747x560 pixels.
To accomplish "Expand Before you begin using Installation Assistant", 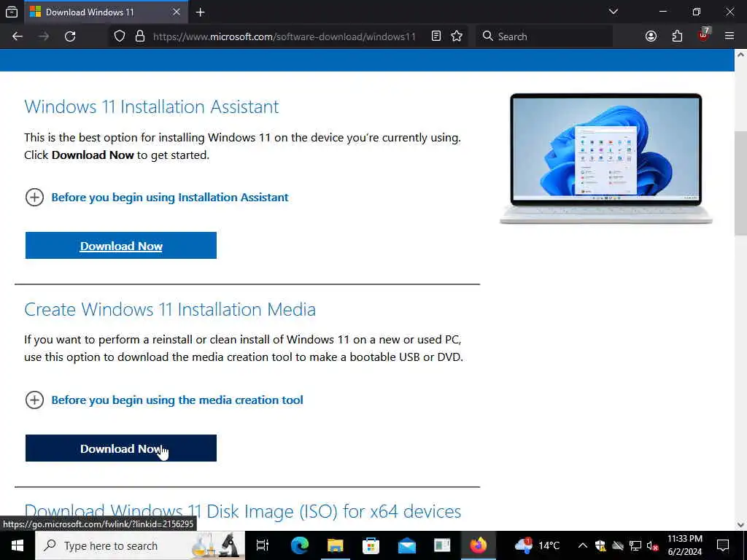I will 157,197.
